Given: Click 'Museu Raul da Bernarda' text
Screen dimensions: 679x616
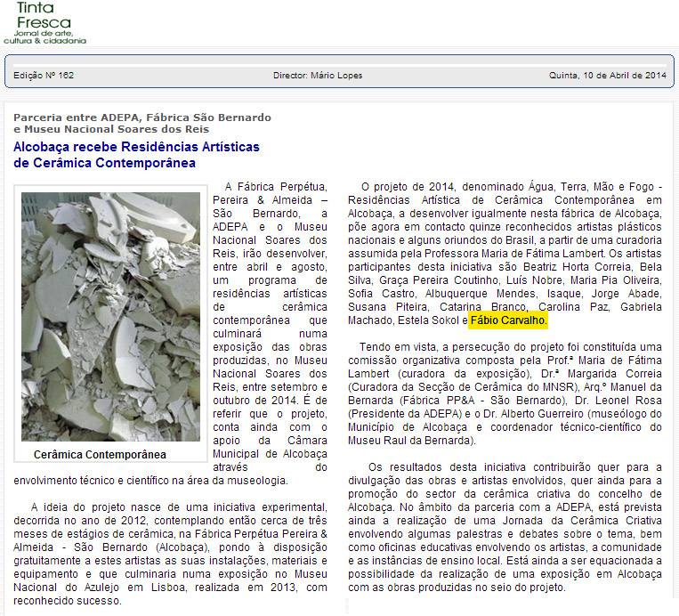Looking at the screenshot, I should (408, 441).
